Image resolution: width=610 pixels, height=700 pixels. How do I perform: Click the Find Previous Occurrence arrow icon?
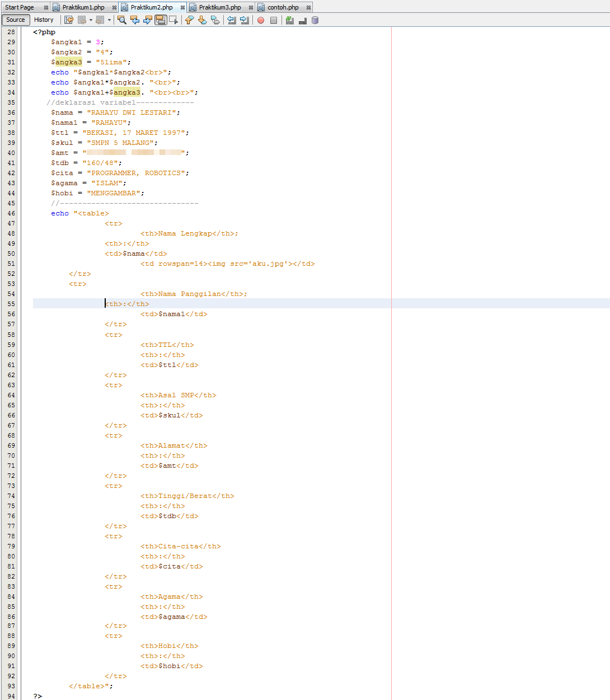[135, 20]
